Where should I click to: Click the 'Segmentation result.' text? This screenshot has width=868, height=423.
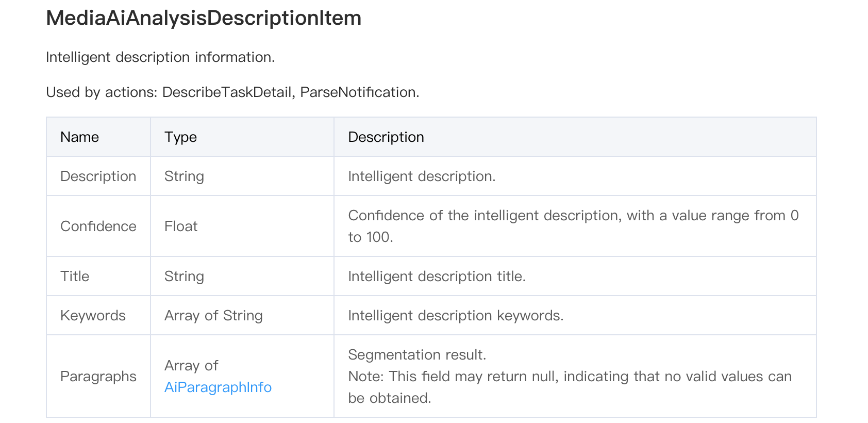click(417, 354)
